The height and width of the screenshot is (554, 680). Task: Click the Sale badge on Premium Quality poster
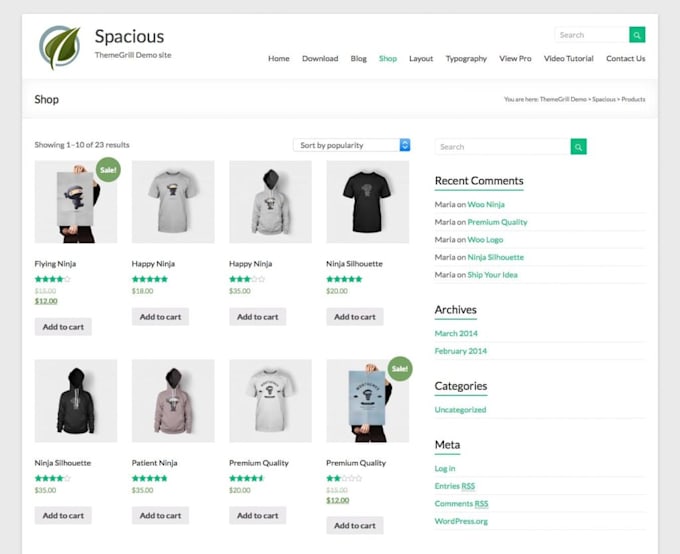(400, 369)
